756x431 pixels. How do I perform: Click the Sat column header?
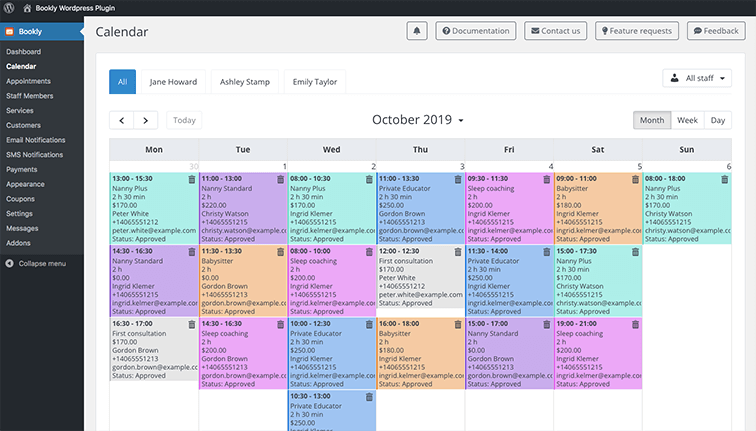coord(598,149)
